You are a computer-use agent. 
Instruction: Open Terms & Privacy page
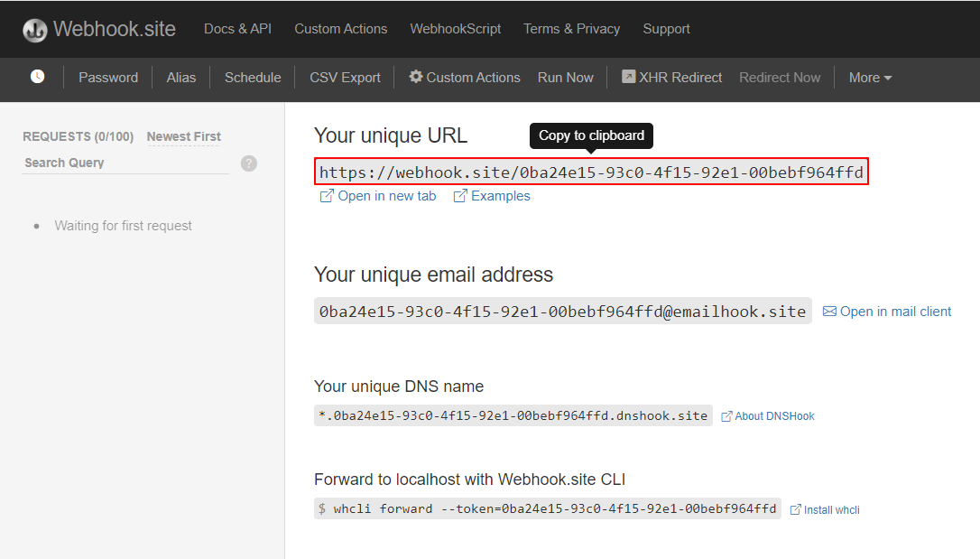[571, 29]
